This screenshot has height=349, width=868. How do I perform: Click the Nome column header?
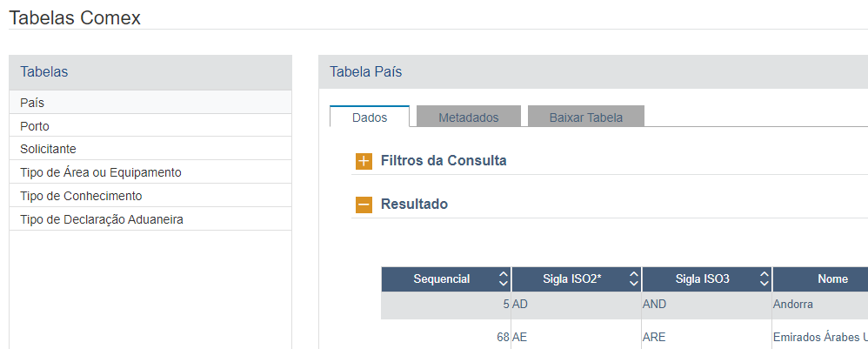pos(832,279)
